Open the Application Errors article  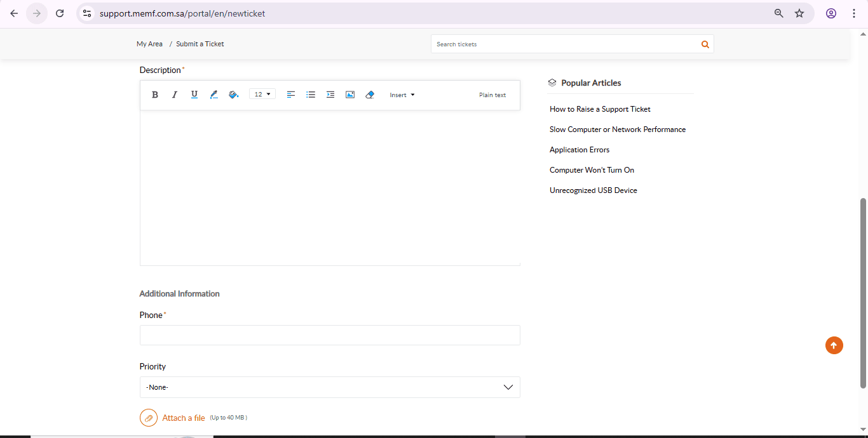(580, 150)
